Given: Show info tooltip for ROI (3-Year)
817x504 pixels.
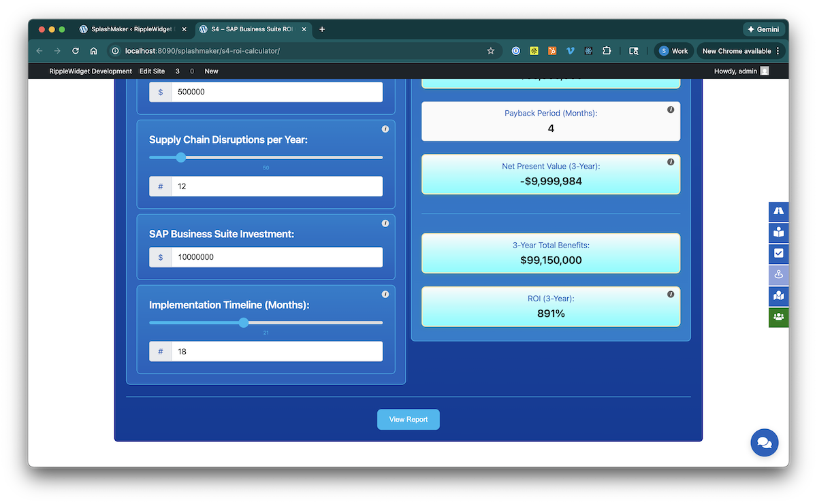Looking at the screenshot, I should (671, 295).
